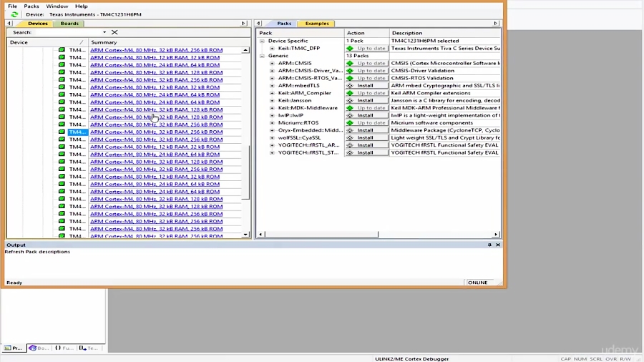Switch to the Boards tab
Screen dimensions: 644x362
point(69,24)
